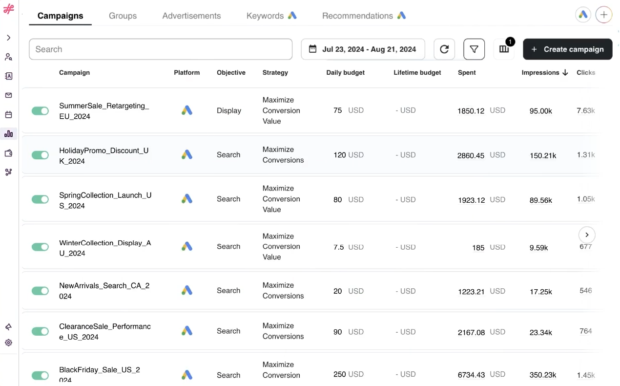Sort by the Impressions column header
The height and width of the screenshot is (386, 620).
coord(544,72)
